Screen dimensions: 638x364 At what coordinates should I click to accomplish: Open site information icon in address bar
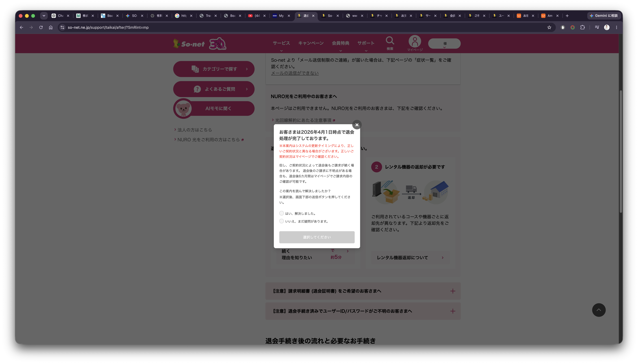click(x=63, y=28)
